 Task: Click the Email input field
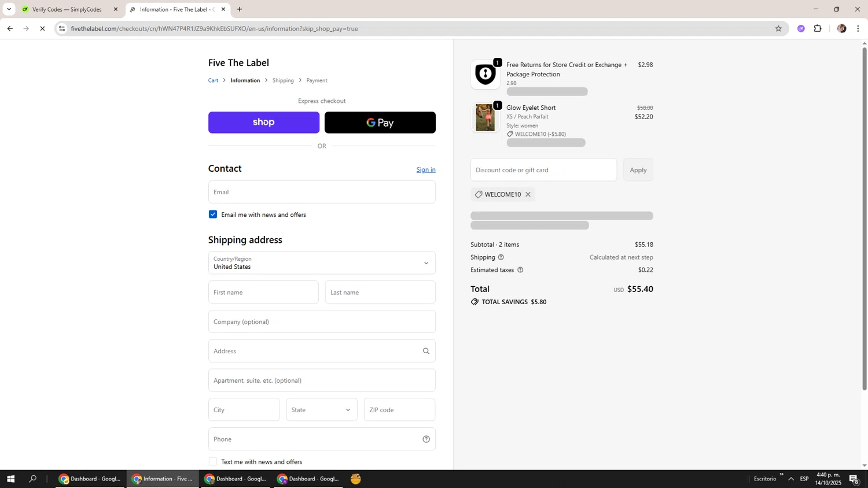pos(322,192)
